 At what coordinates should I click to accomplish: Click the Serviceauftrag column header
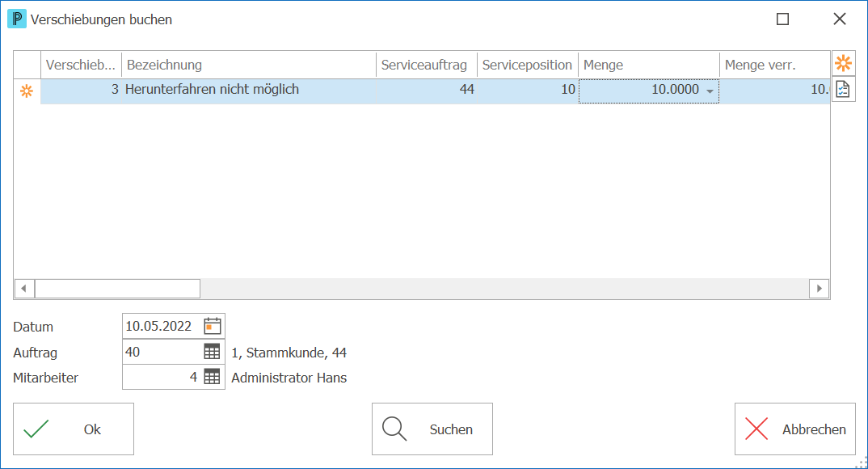point(426,65)
